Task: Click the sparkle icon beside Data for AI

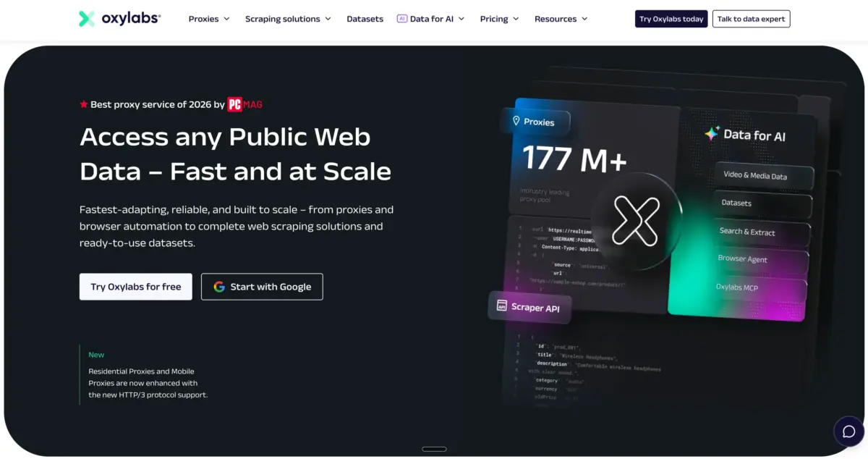Action: coord(712,134)
